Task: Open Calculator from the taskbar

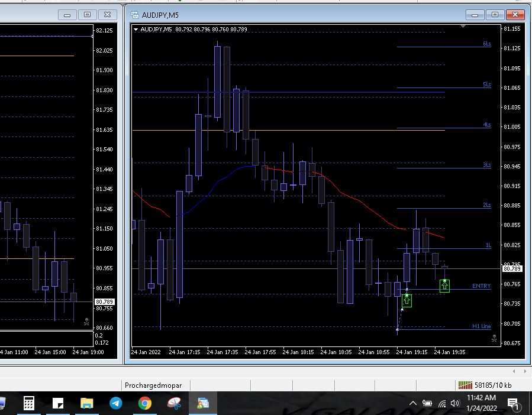Action: point(28,403)
